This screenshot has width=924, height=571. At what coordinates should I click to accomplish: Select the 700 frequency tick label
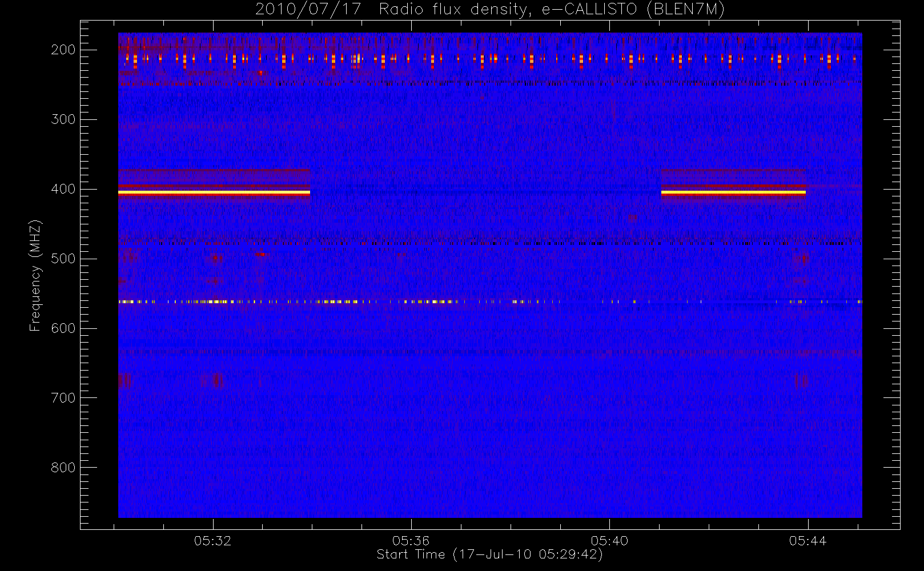click(63, 398)
